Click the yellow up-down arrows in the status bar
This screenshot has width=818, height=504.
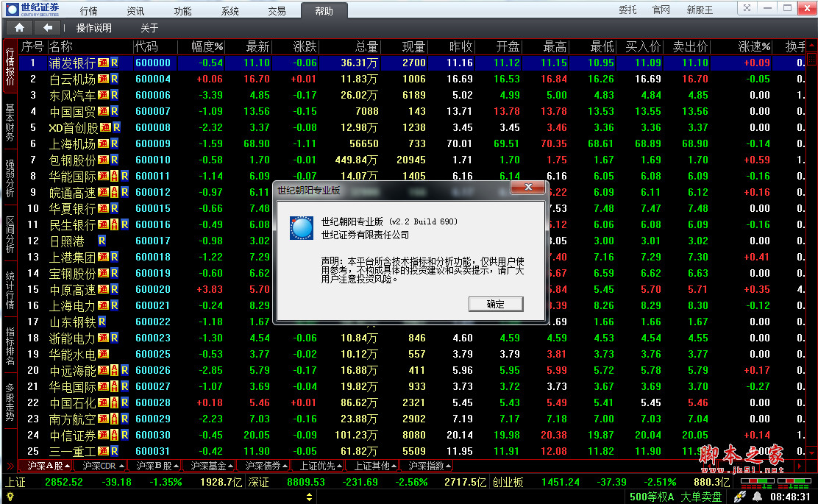point(309,497)
